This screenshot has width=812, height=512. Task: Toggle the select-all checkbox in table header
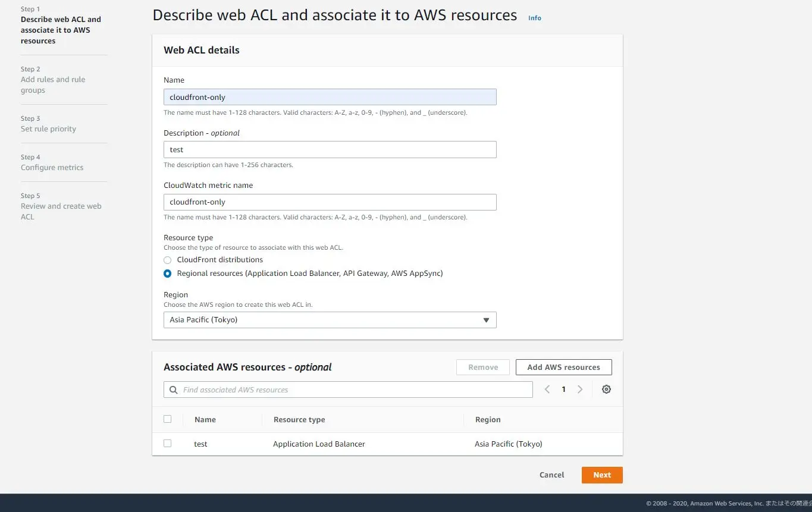pyautogui.click(x=168, y=419)
